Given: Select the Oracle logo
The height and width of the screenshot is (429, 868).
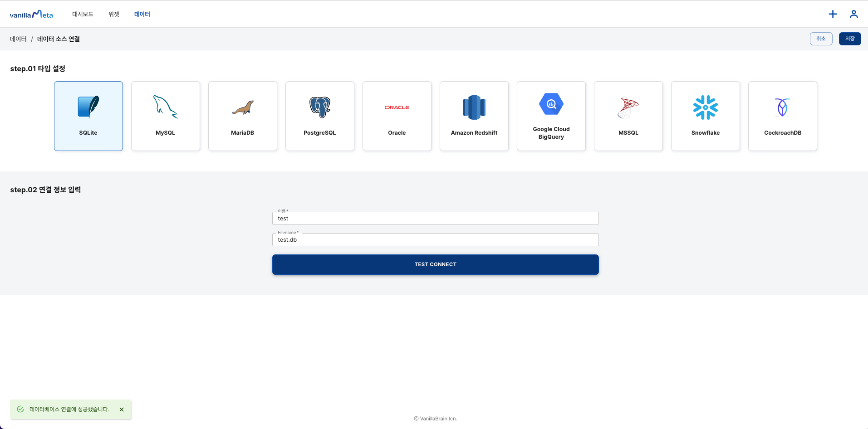Looking at the screenshot, I should (x=397, y=107).
